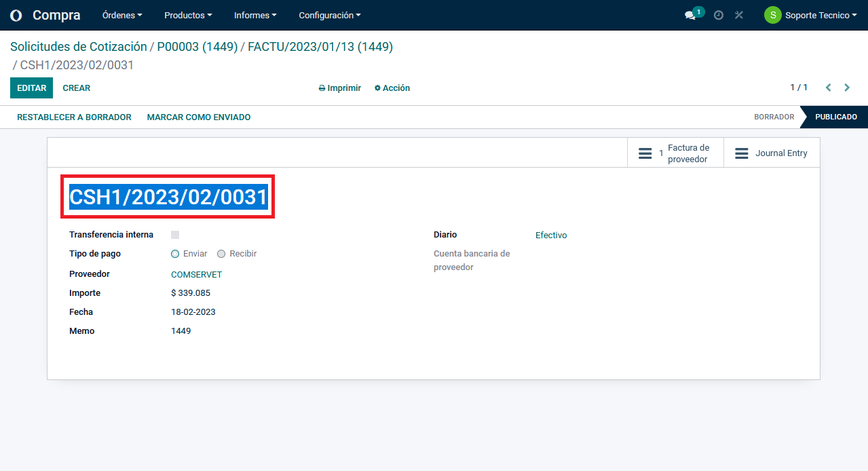
Task: Go to previous record arrow
Action: coord(828,88)
